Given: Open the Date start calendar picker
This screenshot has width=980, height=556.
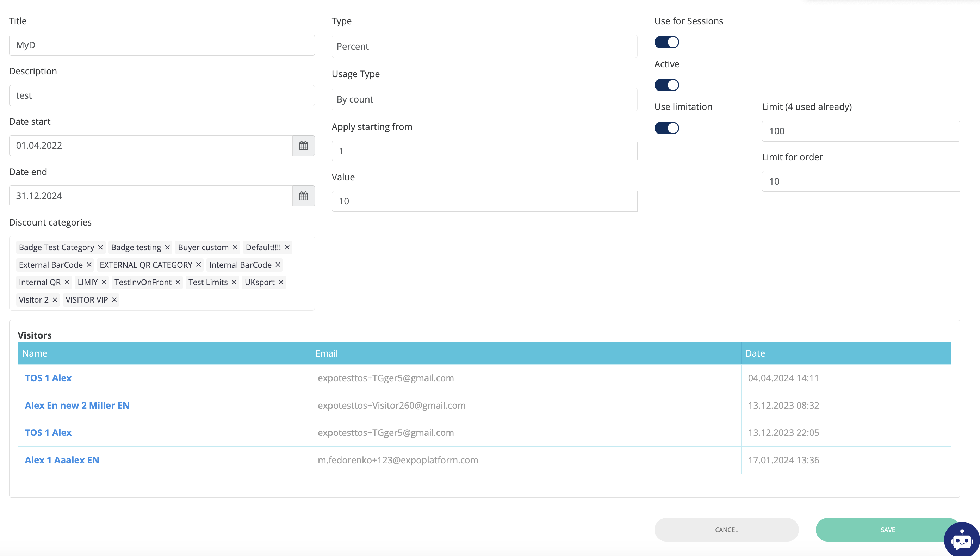Looking at the screenshot, I should [x=304, y=146].
